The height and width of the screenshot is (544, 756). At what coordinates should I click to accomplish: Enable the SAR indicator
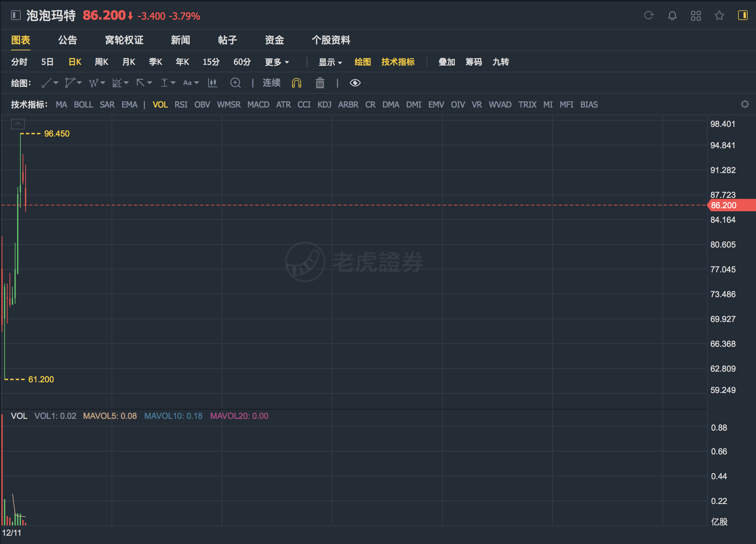pos(107,104)
